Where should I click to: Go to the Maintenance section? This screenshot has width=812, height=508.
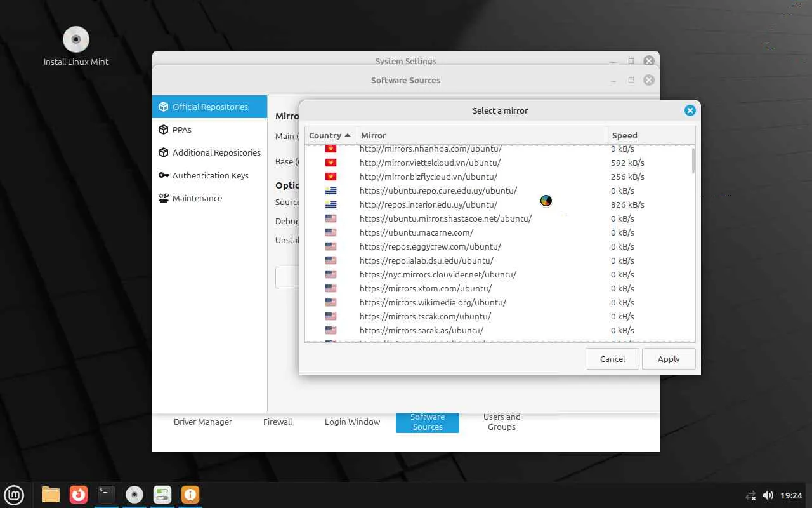pos(210,198)
